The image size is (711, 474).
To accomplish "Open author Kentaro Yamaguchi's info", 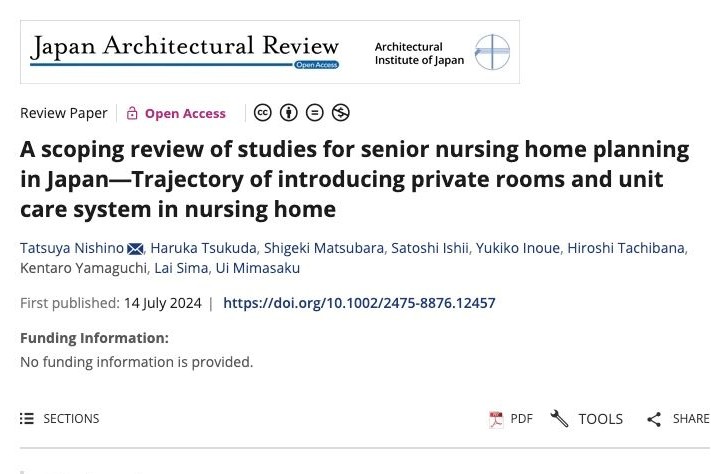I will pyautogui.click(x=82, y=268).
